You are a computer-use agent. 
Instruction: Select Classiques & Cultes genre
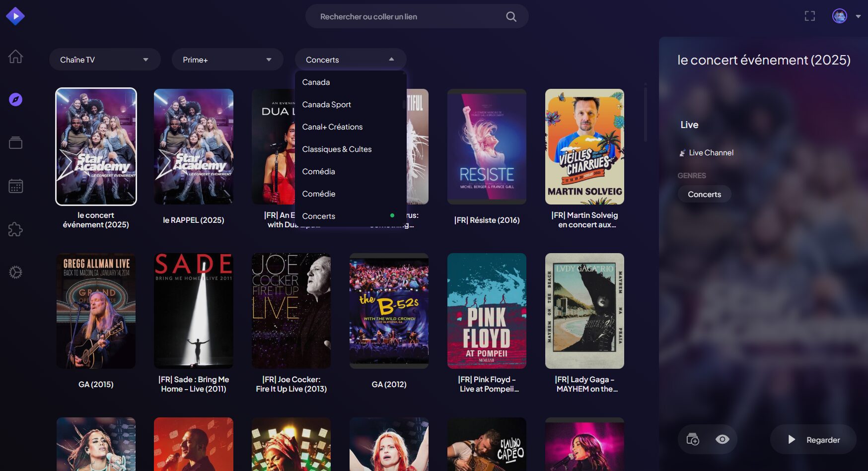(x=351, y=149)
